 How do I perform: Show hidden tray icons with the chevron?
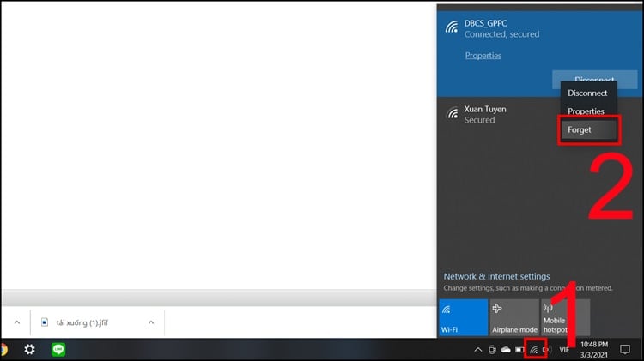tap(477, 350)
